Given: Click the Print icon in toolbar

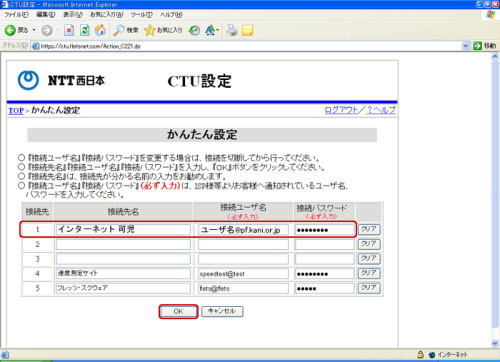Looking at the screenshot, I should click(x=232, y=30).
